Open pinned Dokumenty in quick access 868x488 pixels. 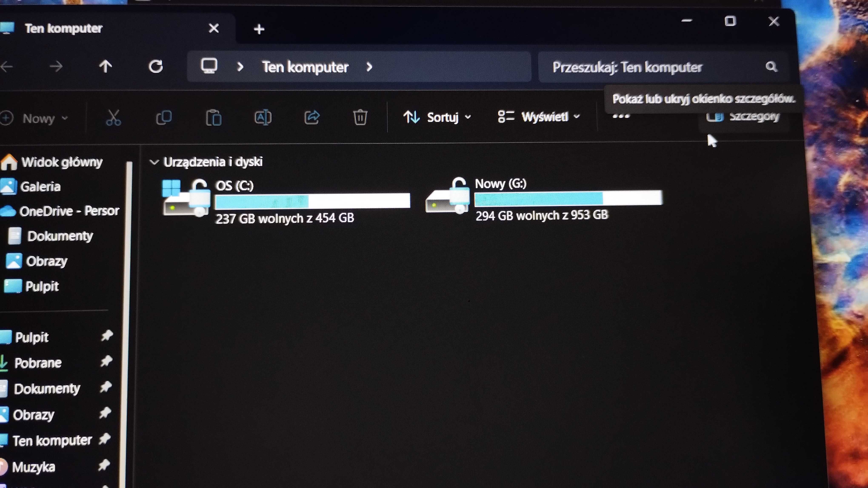(x=40, y=389)
